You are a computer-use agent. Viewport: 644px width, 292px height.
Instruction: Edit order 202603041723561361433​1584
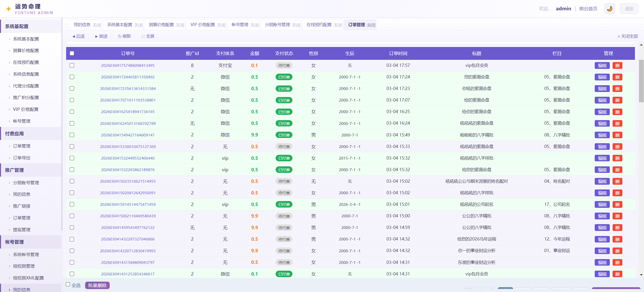[x=602, y=89]
